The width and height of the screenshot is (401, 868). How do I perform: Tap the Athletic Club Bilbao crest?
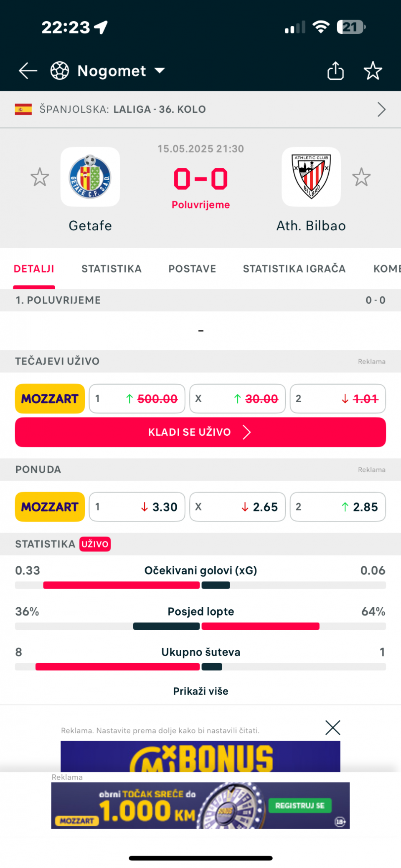pyautogui.click(x=311, y=177)
